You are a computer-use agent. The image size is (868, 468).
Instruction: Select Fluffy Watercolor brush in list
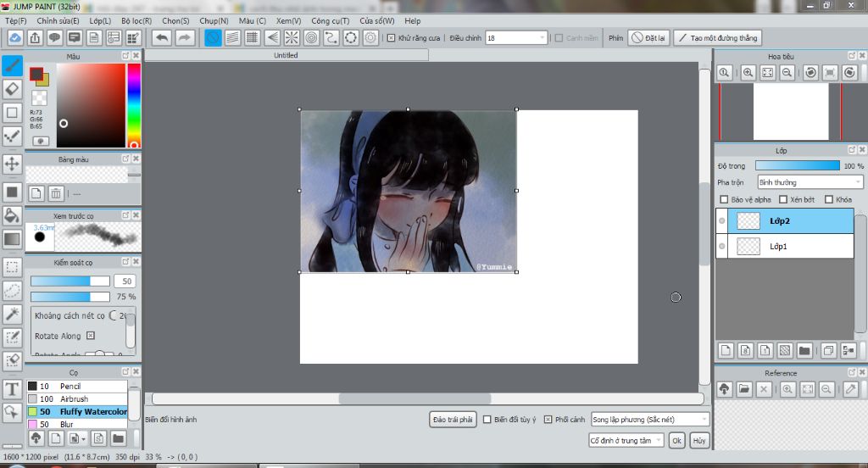coord(77,411)
